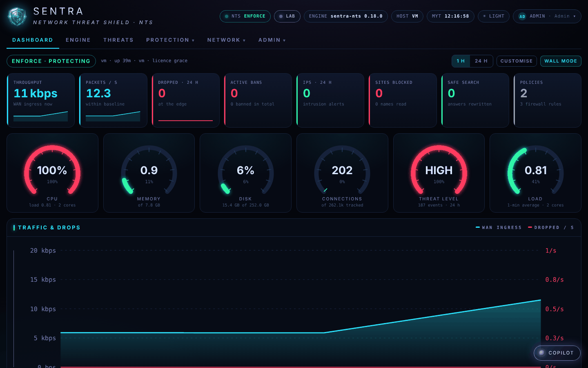Open the ADMIN navigation dropdown
Viewport: 588px width, 368px height.
point(272,40)
